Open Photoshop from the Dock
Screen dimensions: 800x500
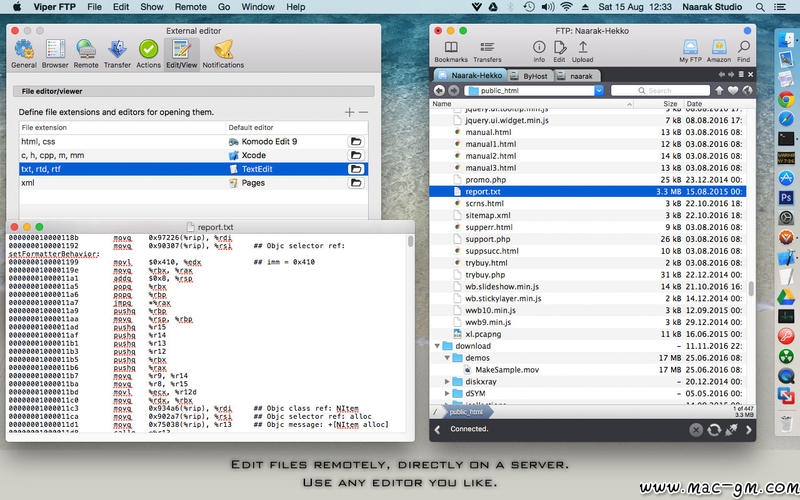click(786, 197)
